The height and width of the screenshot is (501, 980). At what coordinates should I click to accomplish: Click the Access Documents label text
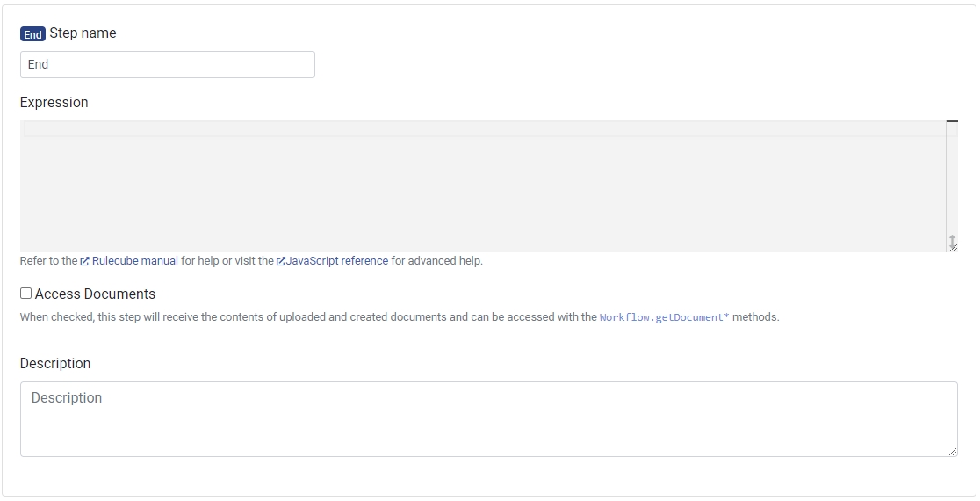95,294
